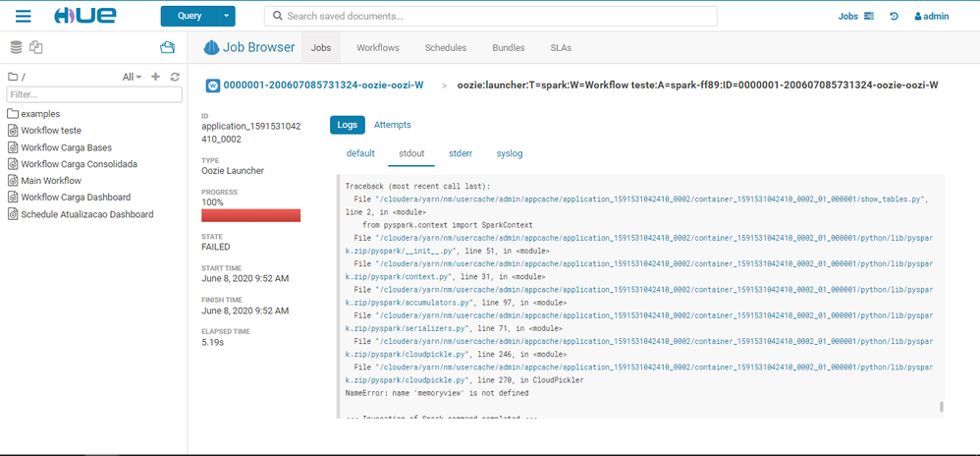Screen dimensions: 980x456
Task: Click the NameError memoryview log line
Action: [437, 393]
